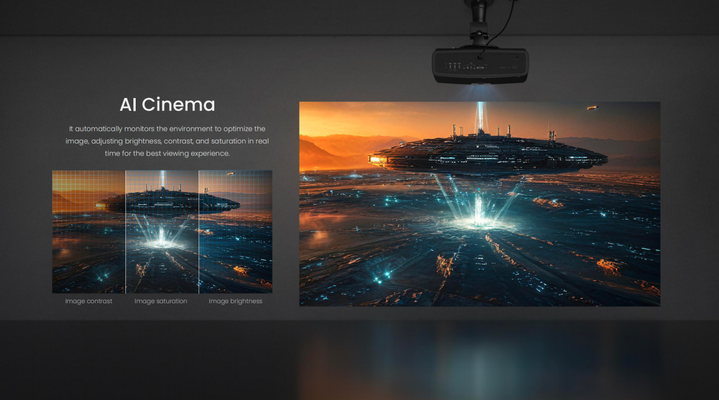The height and width of the screenshot is (400, 719).
Task: Select the Image contrast label
Action: [88, 301]
